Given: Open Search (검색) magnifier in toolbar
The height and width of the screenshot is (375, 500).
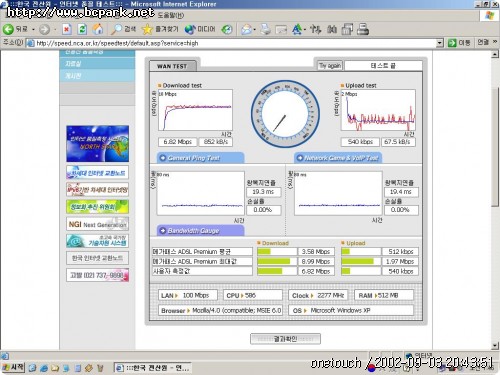Looking at the screenshot, I should (123, 29).
